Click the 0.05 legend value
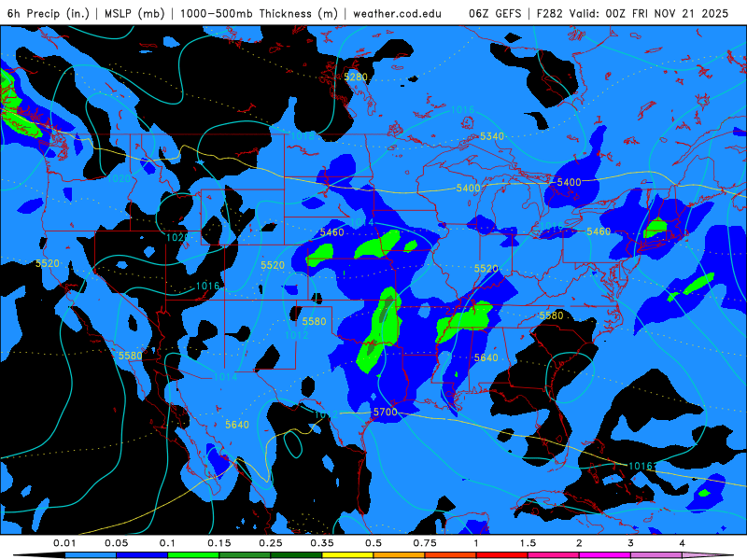The width and height of the screenshot is (747, 560). 116,543
